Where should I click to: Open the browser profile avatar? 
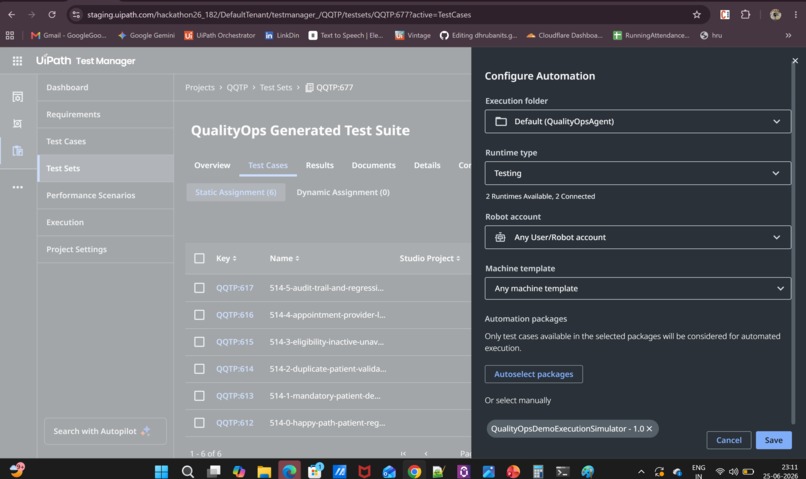[775, 14]
